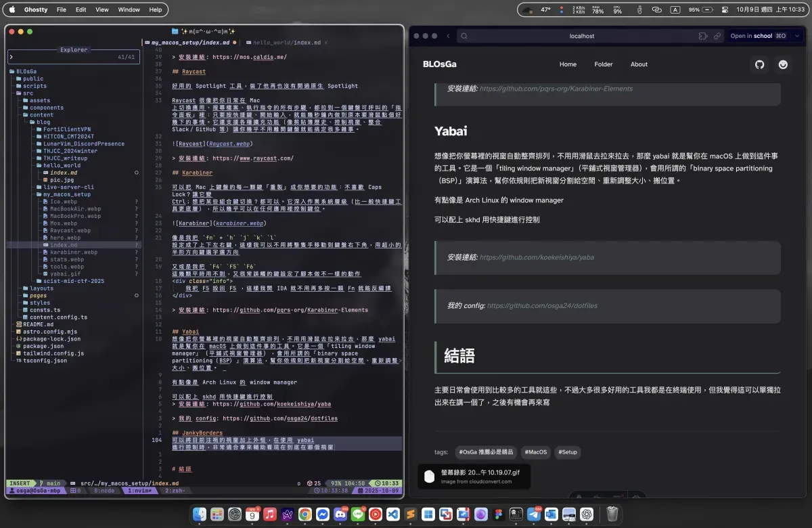
Task: Open the GitHub icon link on blog header
Action: click(759, 64)
